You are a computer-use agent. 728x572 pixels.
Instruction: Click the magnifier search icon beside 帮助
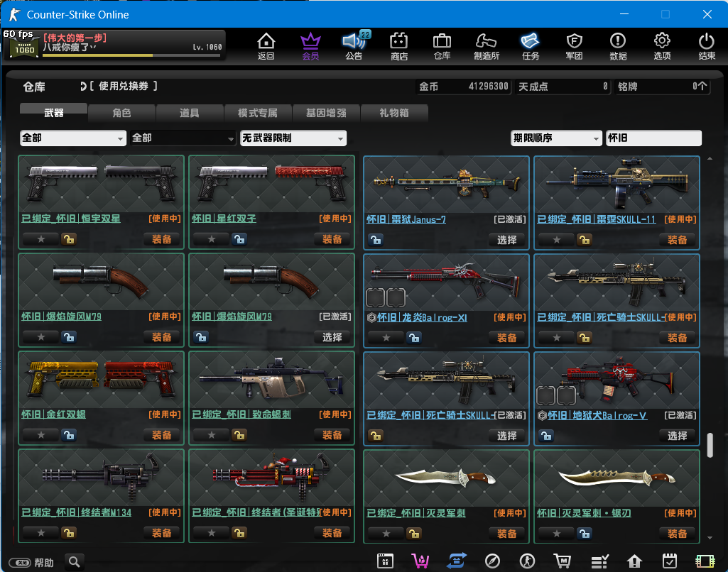pos(75,562)
